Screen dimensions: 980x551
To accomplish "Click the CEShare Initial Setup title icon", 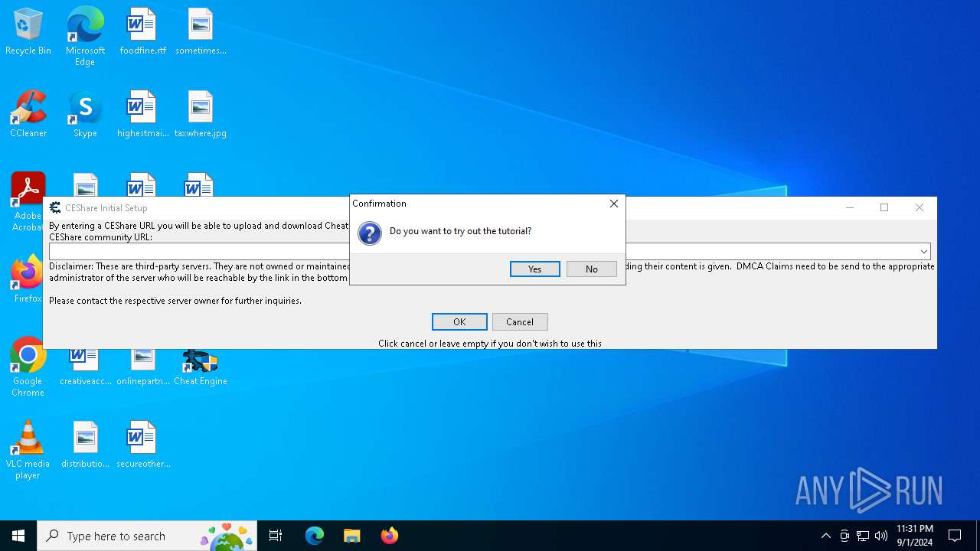I will (x=55, y=207).
